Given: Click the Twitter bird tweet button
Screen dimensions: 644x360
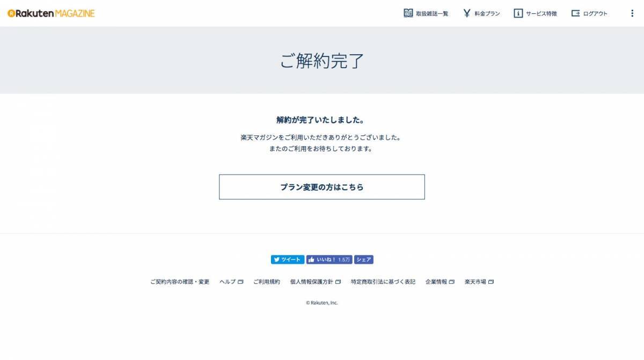Looking at the screenshot, I should point(288,260).
